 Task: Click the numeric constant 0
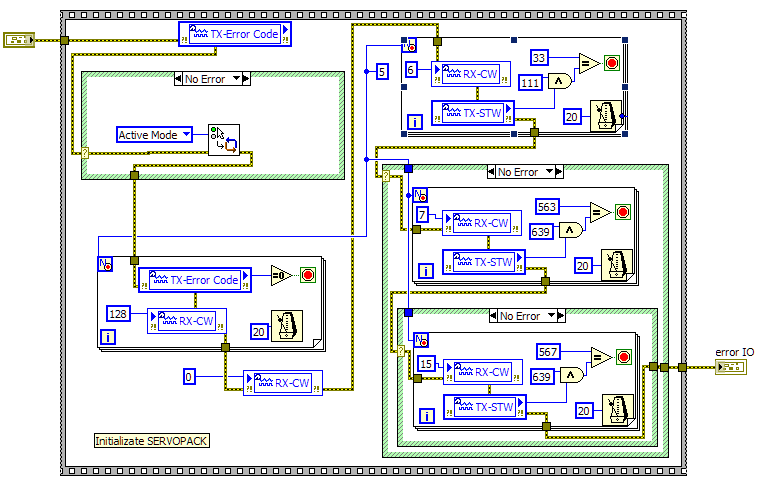pyautogui.click(x=189, y=376)
